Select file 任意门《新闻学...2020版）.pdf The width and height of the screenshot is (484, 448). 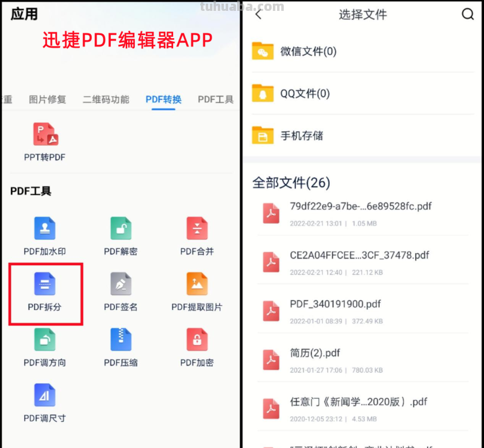363,409
